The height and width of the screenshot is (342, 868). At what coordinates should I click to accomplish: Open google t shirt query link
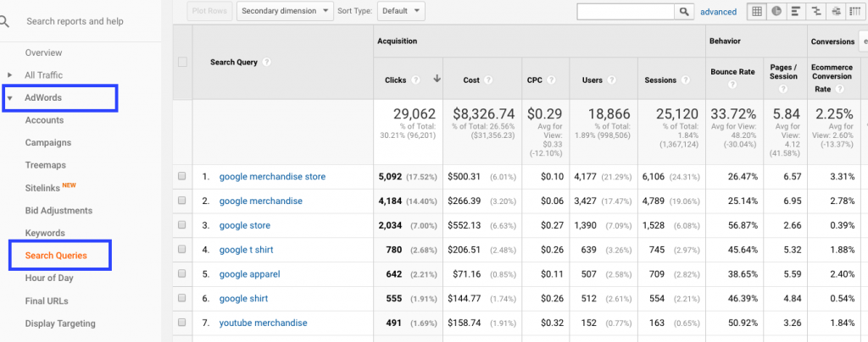tap(247, 249)
